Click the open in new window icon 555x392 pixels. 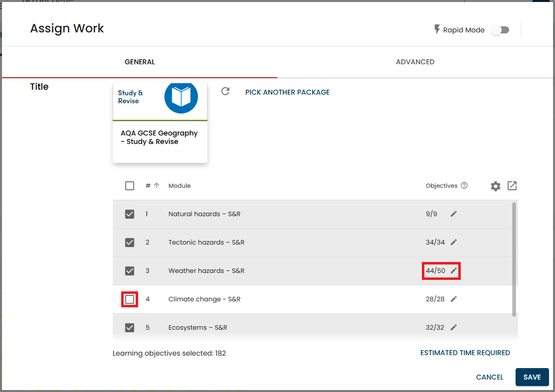pos(512,186)
